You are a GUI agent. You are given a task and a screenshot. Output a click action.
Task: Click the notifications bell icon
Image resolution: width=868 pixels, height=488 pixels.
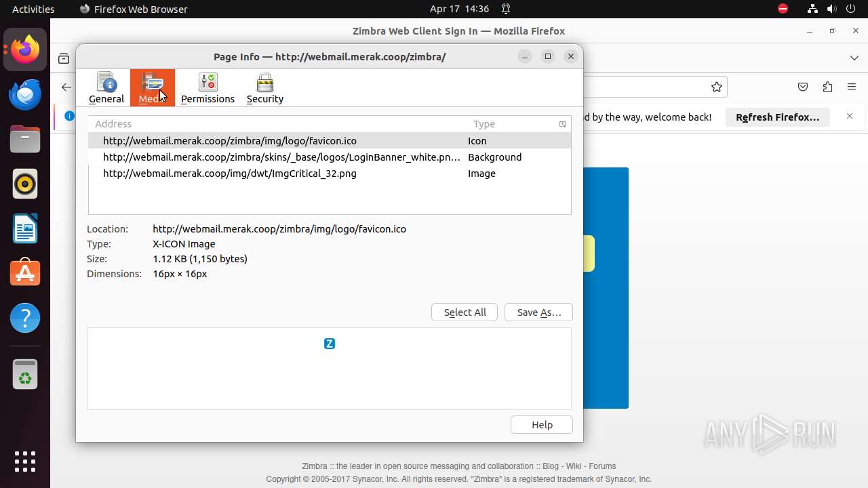pyautogui.click(x=506, y=9)
